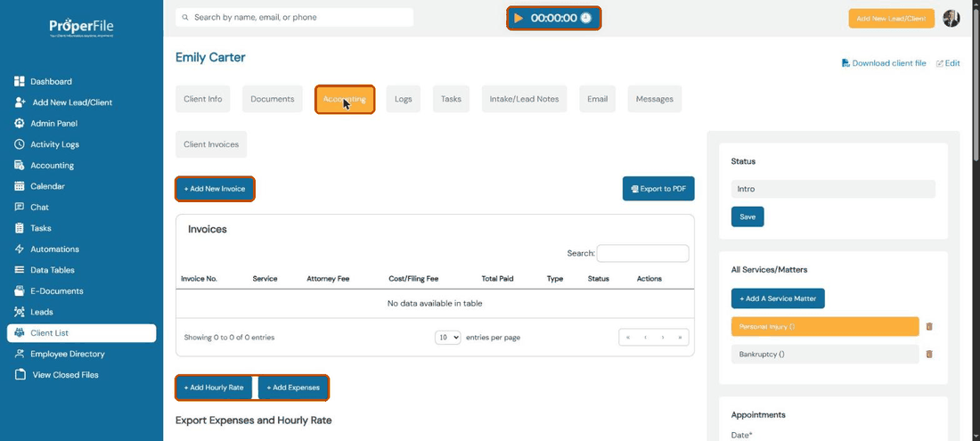Screen dimensions: 980x441
Task: Open the Calendar page
Action: point(47,186)
